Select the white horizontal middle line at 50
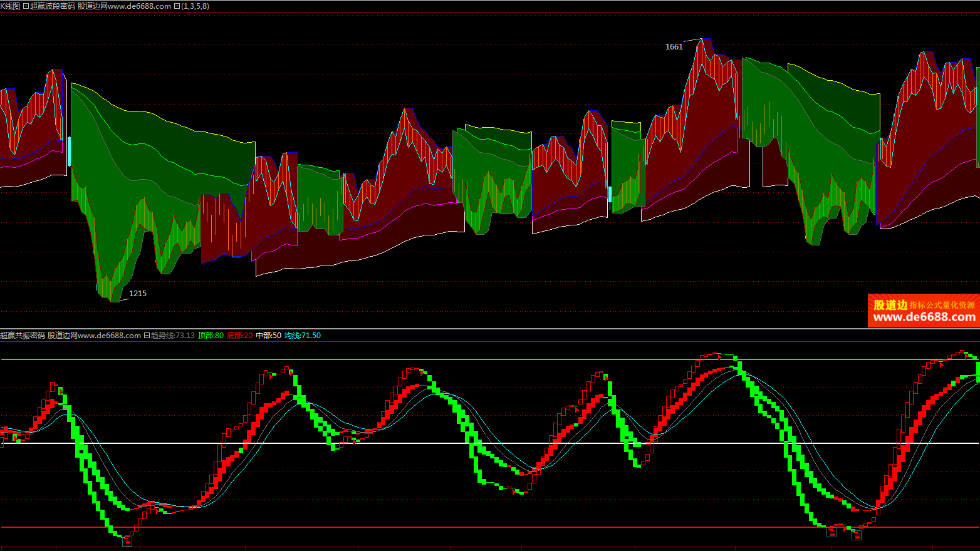The width and height of the screenshot is (980, 551). click(489, 443)
